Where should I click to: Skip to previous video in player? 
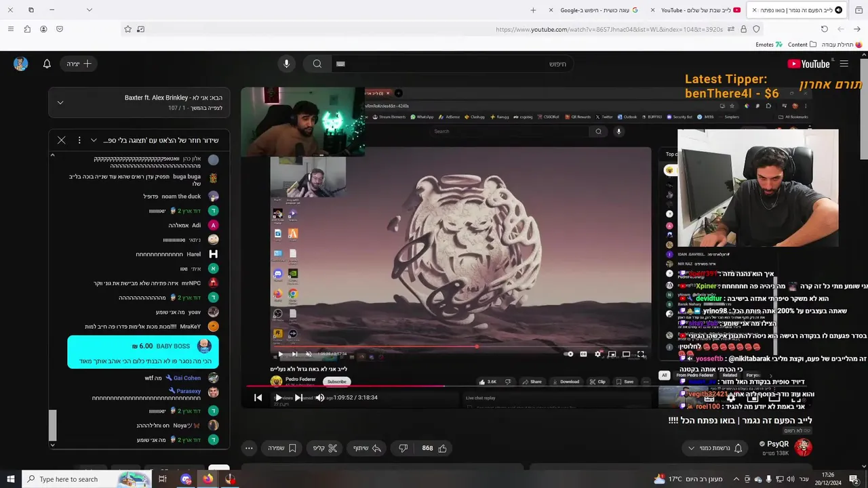click(x=258, y=398)
